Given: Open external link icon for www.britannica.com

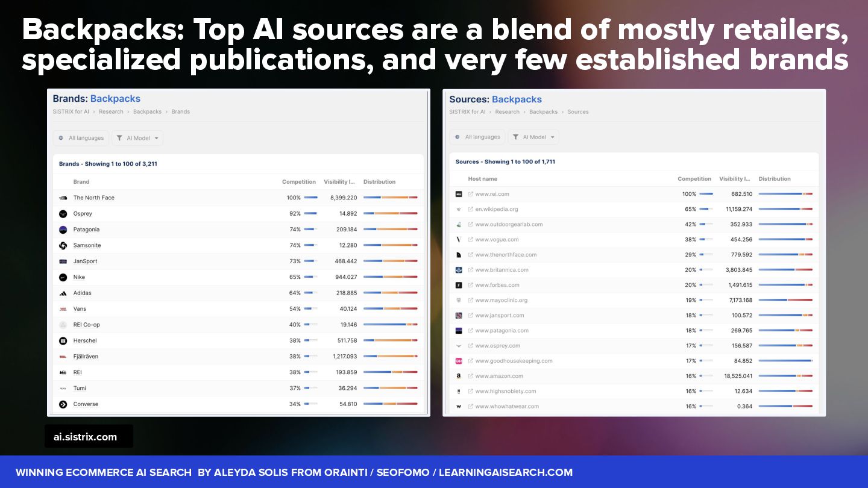Looking at the screenshot, I should (471, 270).
